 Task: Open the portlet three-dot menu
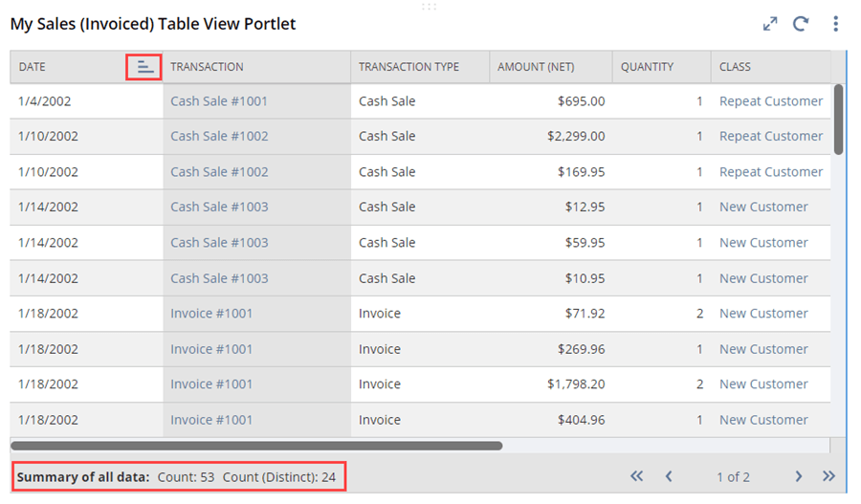pos(835,24)
